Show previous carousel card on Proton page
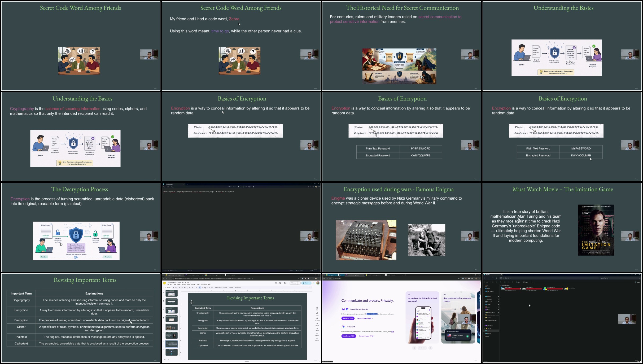Screen dimensions: 643x364 (414, 348)
